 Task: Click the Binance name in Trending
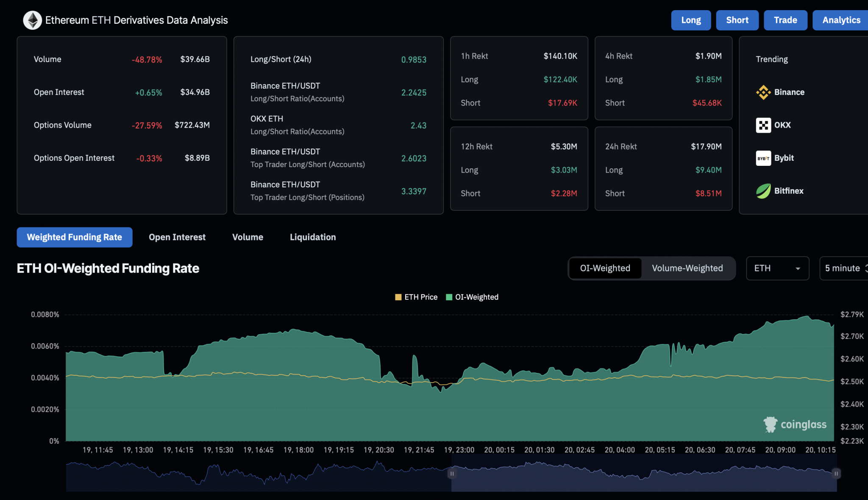789,92
